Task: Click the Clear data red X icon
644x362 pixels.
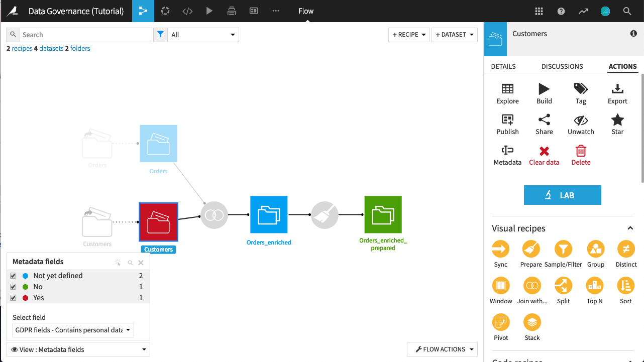Action: click(544, 151)
